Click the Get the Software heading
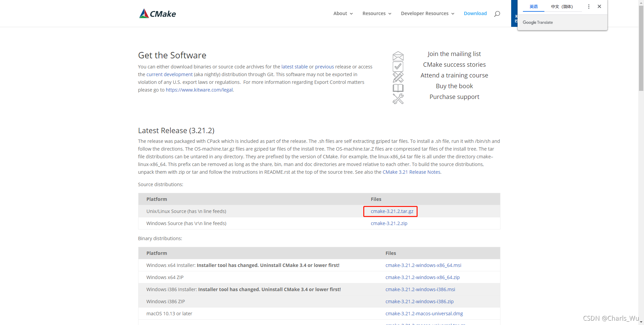 172,55
